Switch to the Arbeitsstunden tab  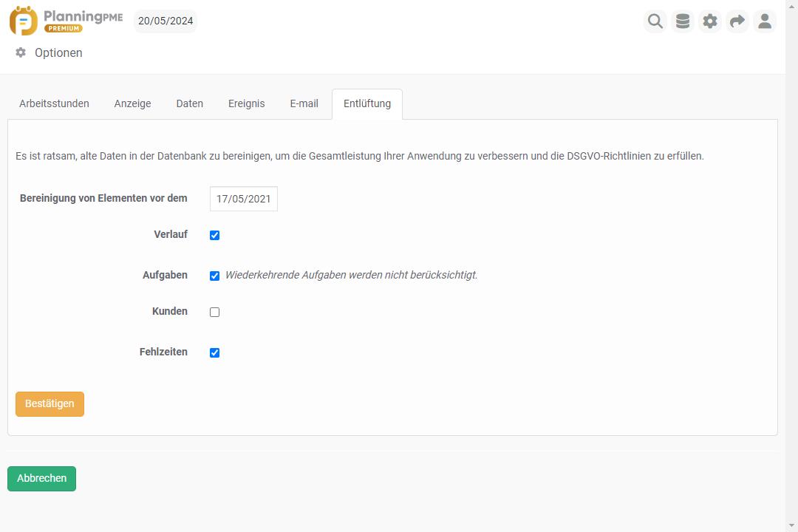tap(54, 104)
